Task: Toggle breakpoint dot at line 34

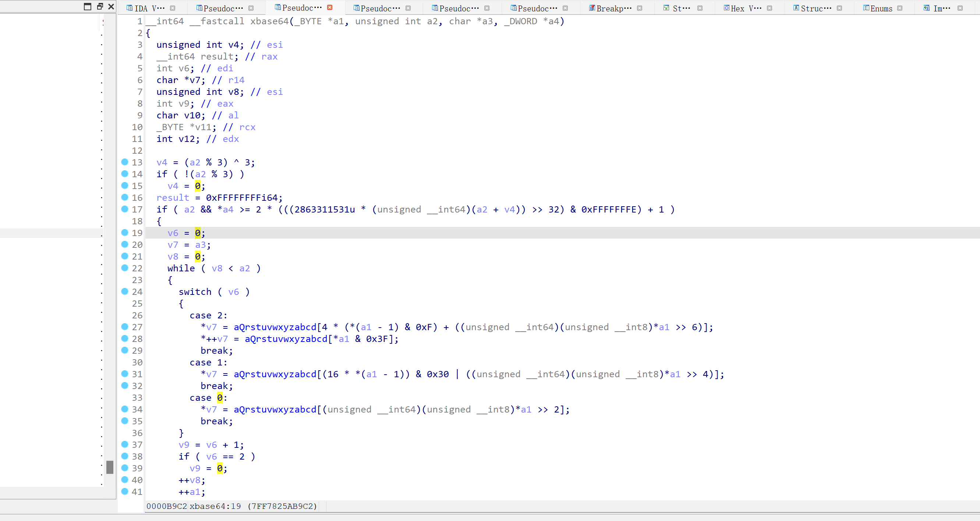Action: 124,409
